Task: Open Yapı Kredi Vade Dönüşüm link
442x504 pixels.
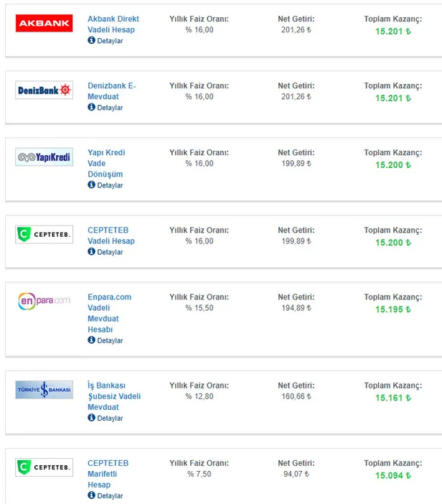Action: pyautogui.click(x=105, y=163)
